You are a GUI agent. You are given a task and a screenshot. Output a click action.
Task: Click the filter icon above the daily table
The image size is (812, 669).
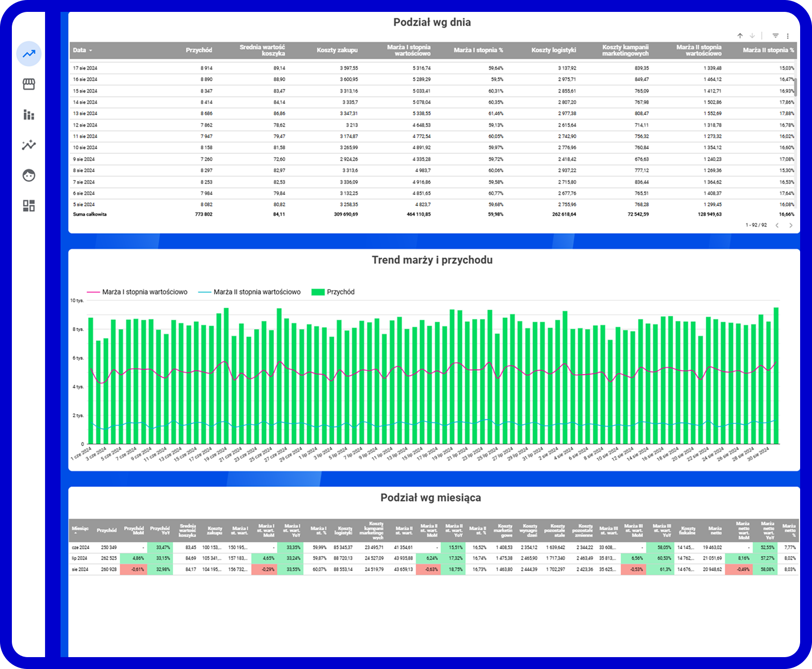(774, 36)
